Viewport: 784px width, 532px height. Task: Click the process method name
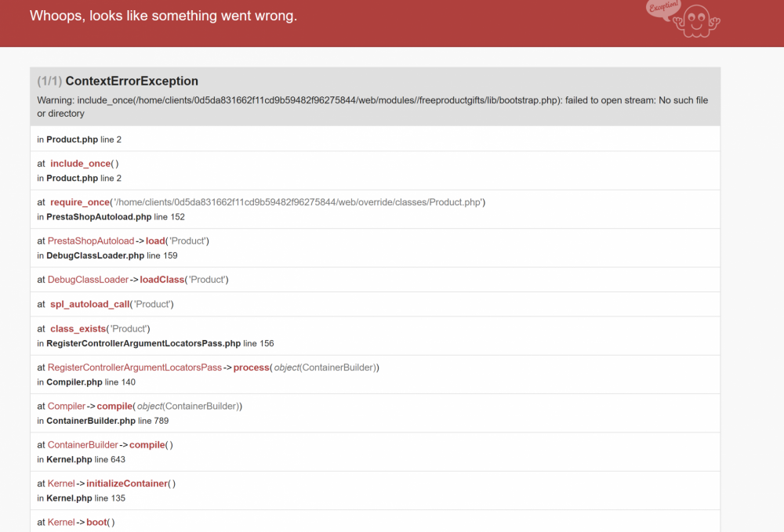point(252,367)
